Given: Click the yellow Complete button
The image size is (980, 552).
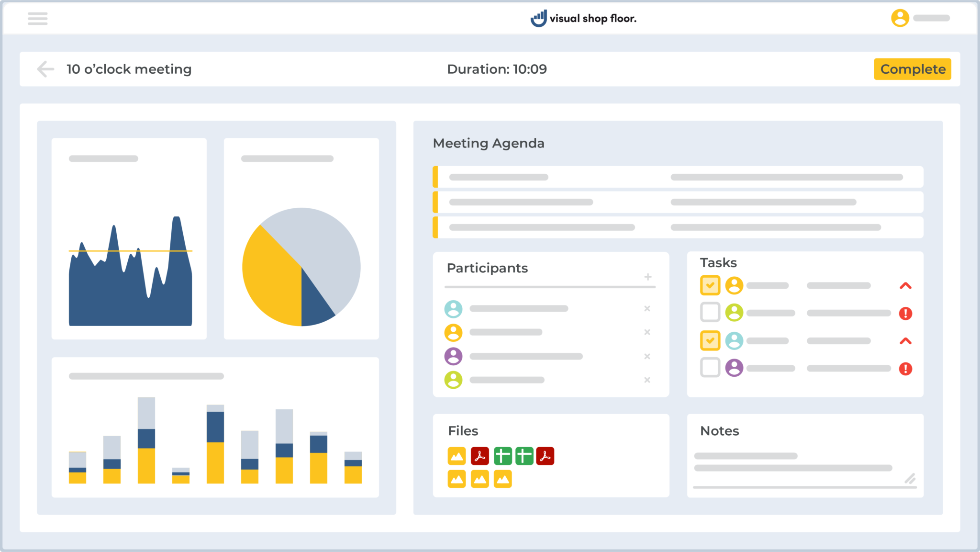Looking at the screenshot, I should click(912, 69).
